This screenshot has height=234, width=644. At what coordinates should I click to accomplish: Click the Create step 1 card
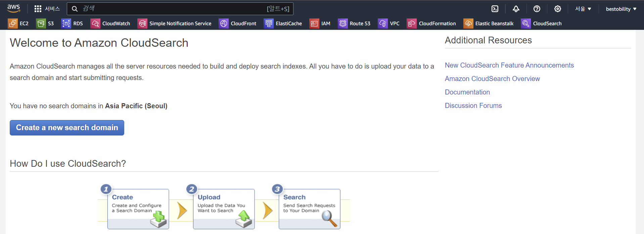pyautogui.click(x=138, y=209)
